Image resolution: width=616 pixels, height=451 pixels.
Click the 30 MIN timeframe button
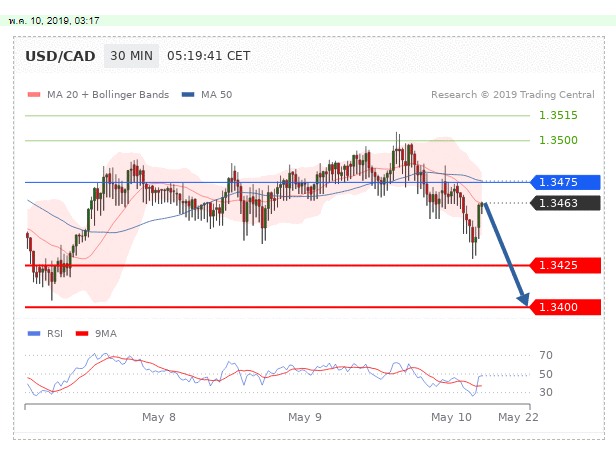131,56
